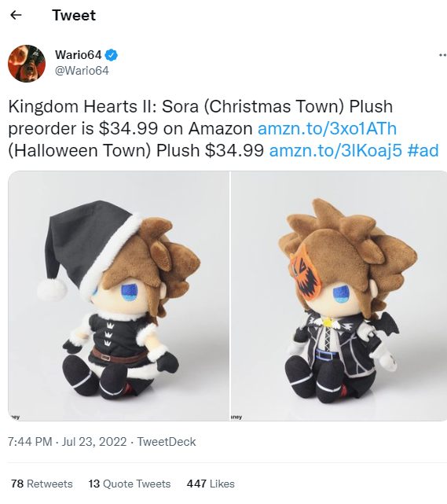This screenshot has width=447, height=504.
Task: Open the amzn.to/3xo1ATh link
Action: pyautogui.click(x=328, y=128)
